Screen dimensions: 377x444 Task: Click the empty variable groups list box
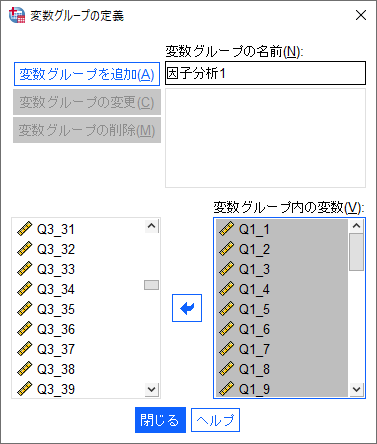click(x=265, y=138)
